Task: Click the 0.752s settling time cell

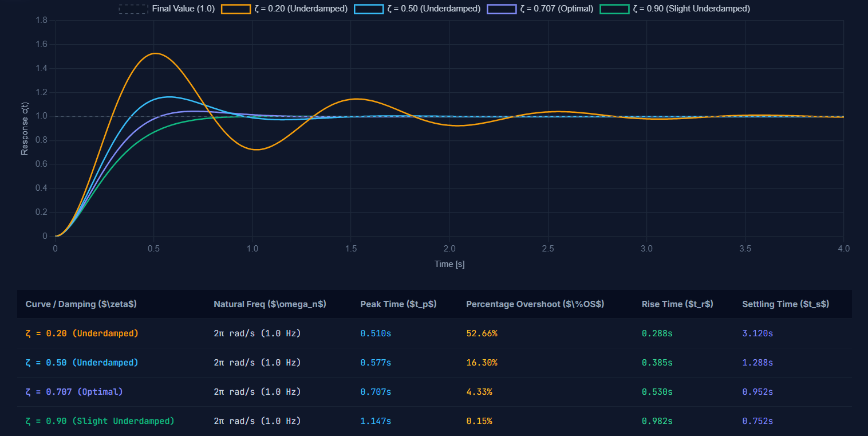Action: [x=757, y=421]
